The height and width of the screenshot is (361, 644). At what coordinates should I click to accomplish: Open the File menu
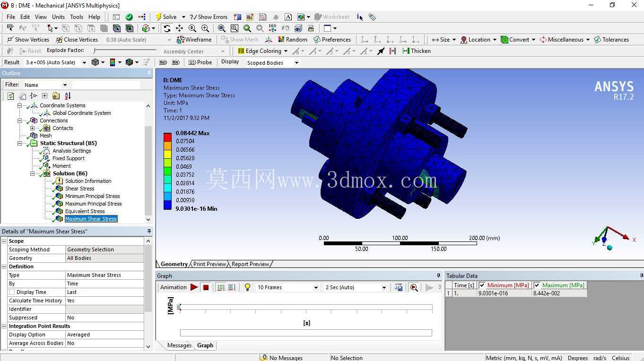tap(11, 17)
